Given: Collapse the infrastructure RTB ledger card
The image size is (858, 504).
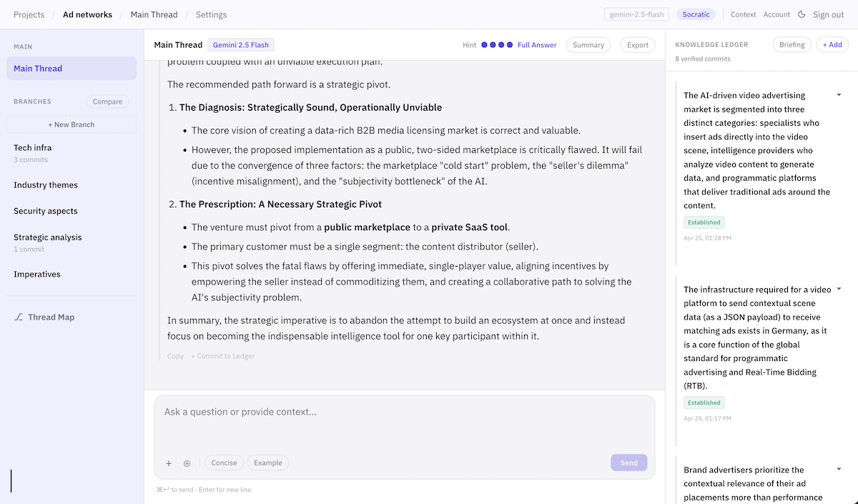Looking at the screenshot, I should [839, 288].
